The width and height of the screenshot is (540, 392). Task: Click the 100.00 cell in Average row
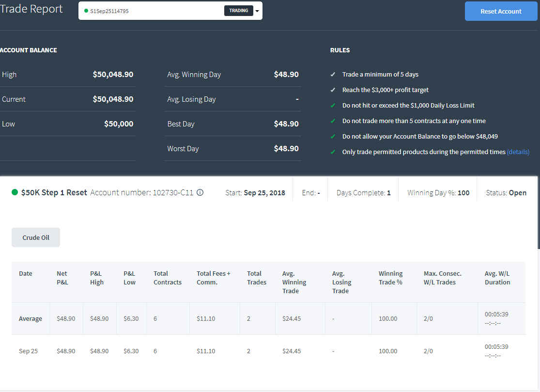coord(388,319)
